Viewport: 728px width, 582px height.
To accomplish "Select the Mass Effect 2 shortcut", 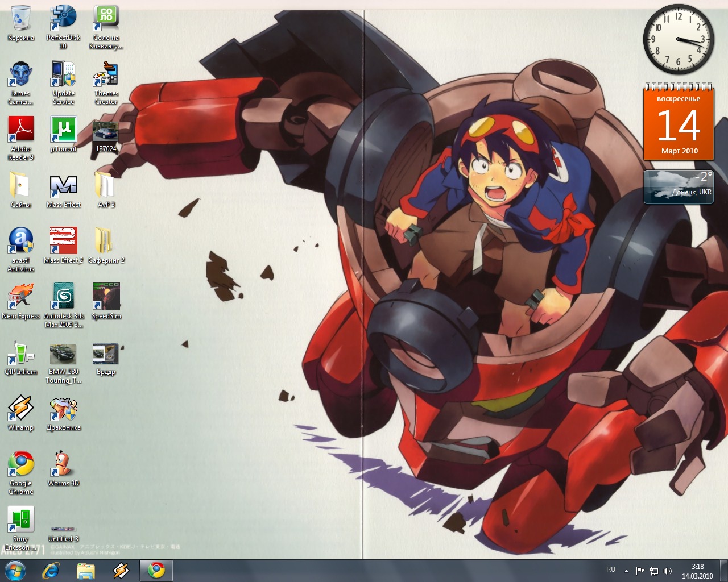I will (x=63, y=246).
